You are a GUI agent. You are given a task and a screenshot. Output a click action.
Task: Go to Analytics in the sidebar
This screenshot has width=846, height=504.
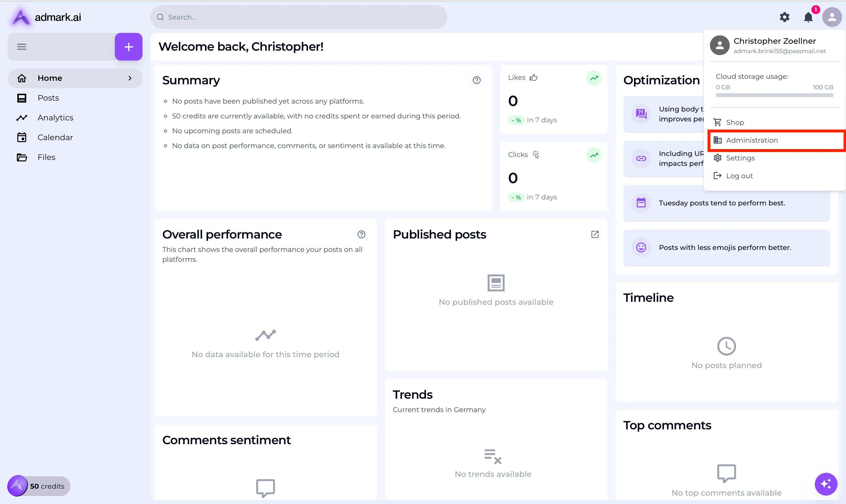tap(55, 117)
